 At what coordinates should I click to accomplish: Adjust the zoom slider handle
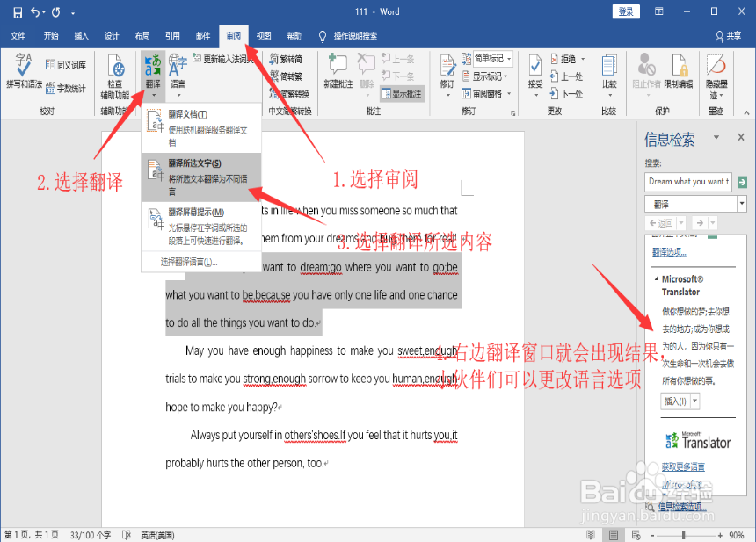coord(683,535)
